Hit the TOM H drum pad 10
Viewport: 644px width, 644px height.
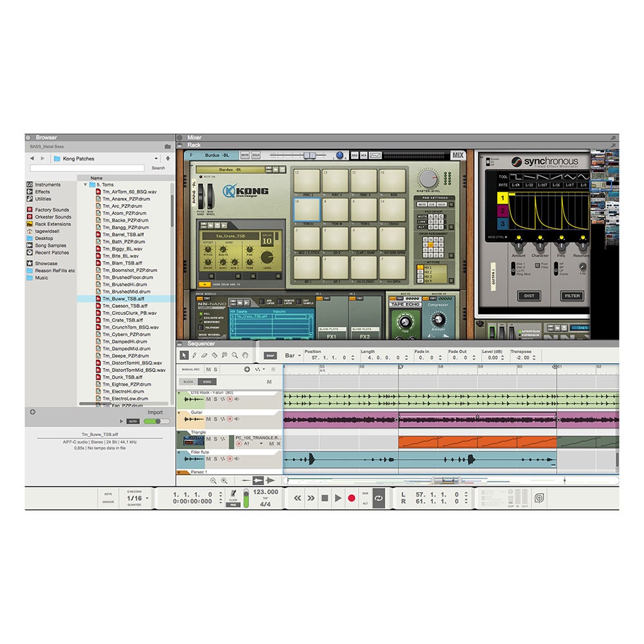click(307, 209)
